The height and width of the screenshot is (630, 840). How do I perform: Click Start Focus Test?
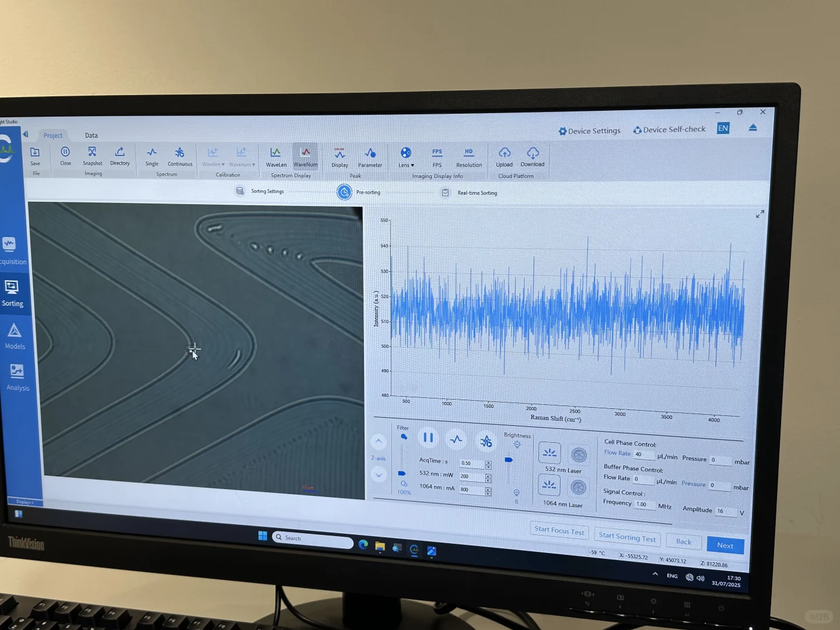559,530
